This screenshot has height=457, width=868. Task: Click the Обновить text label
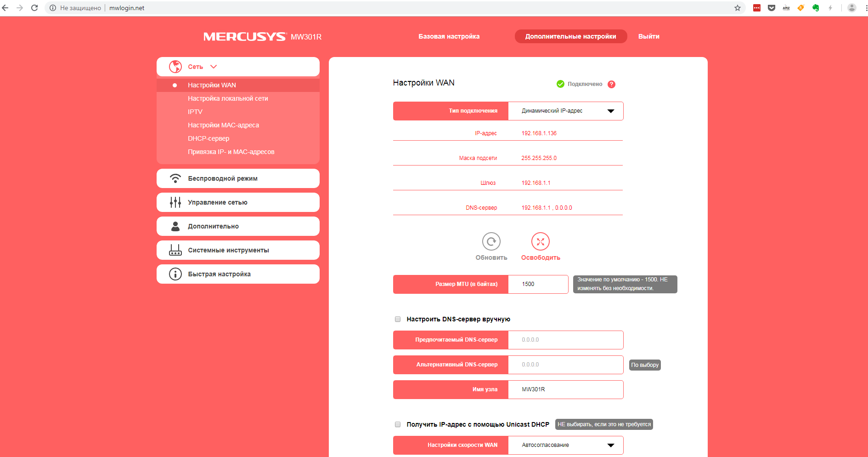pyautogui.click(x=491, y=258)
